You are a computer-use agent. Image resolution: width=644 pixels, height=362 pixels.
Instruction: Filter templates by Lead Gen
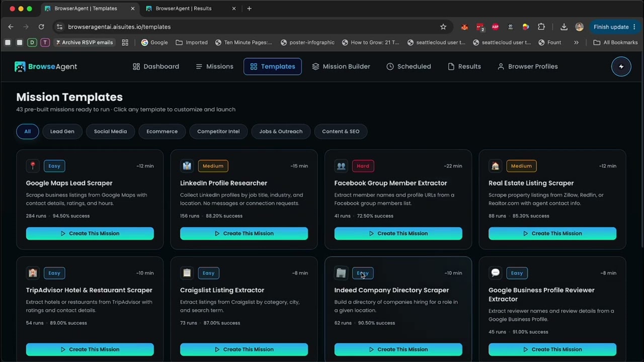pos(62,131)
